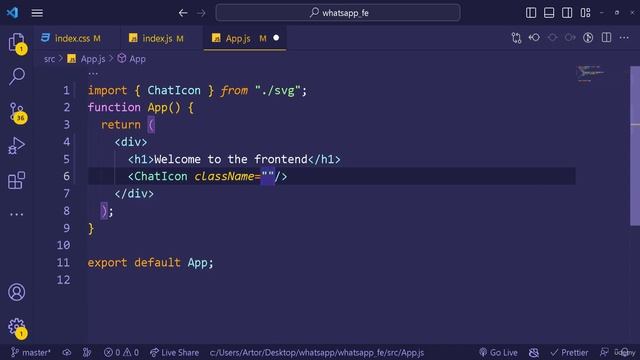Toggle the secondary side bar
Image resolution: width=640 pixels, height=360 pixels.
pos(567,13)
